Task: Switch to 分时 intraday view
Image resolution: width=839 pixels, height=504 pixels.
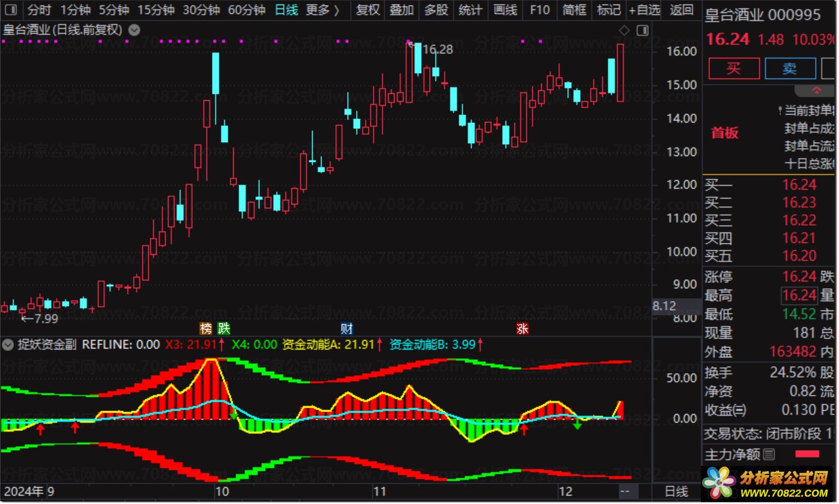Action: (39, 10)
